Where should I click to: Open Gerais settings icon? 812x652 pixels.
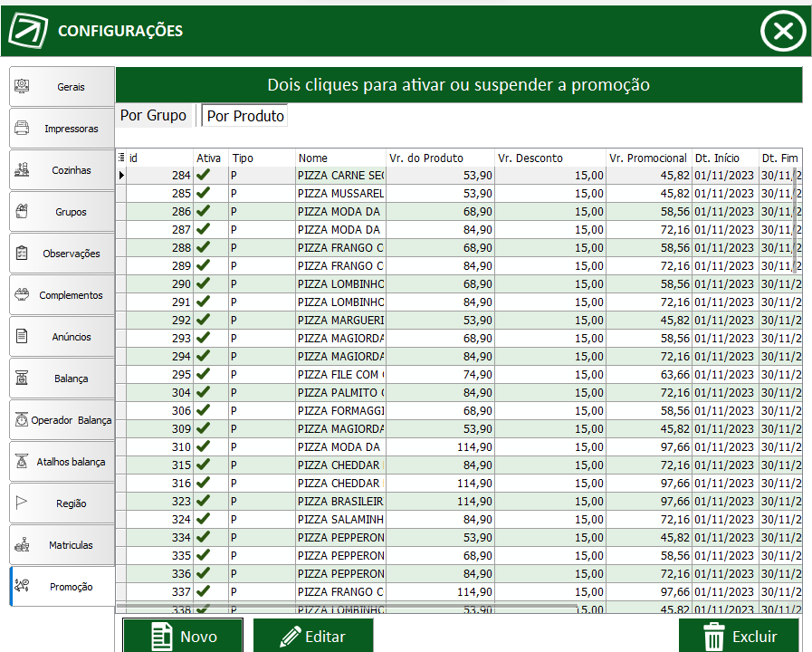(22, 86)
